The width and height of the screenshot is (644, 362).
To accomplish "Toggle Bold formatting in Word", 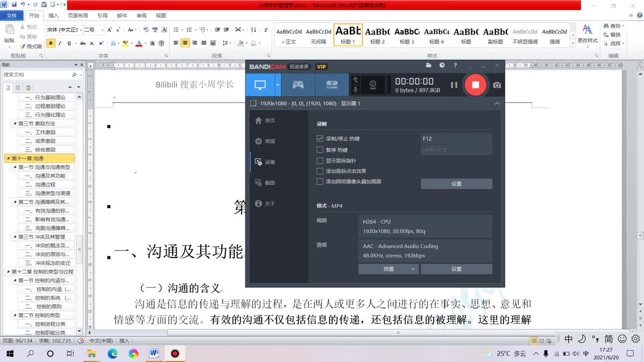I will (x=51, y=43).
